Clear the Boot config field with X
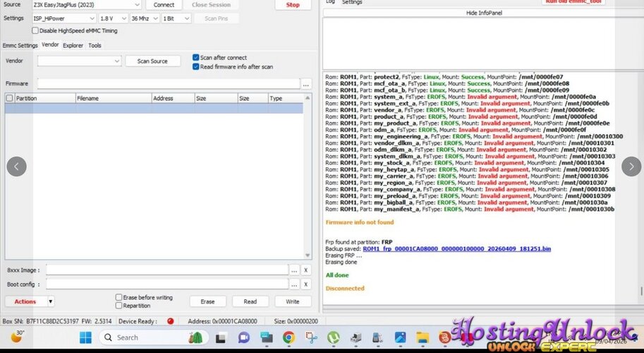644x353 pixels. (x=306, y=284)
